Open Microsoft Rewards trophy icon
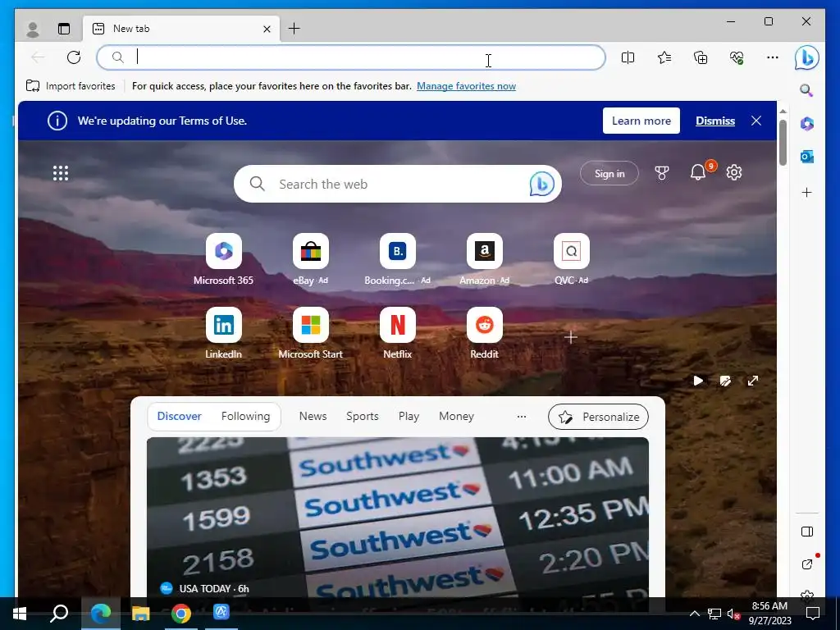Image resolution: width=840 pixels, height=630 pixels. click(x=662, y=172)
